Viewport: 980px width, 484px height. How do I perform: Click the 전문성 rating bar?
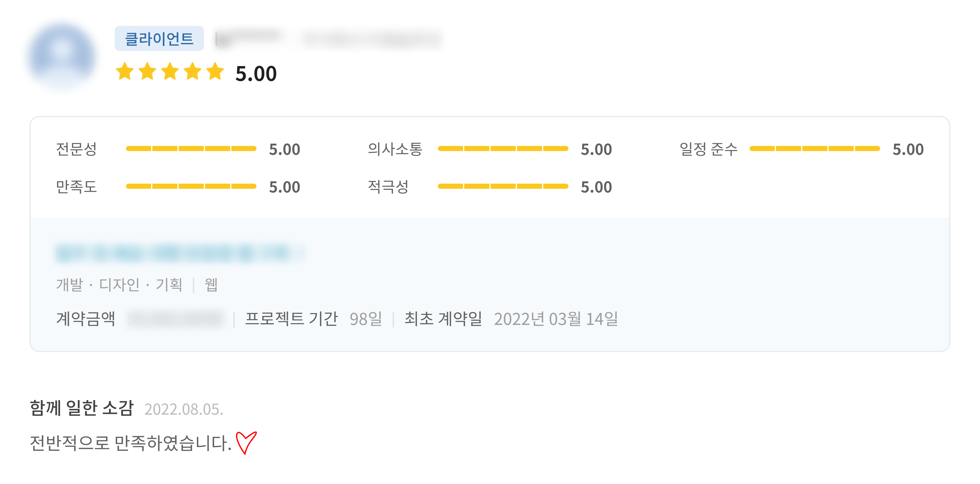click(191, 149)
